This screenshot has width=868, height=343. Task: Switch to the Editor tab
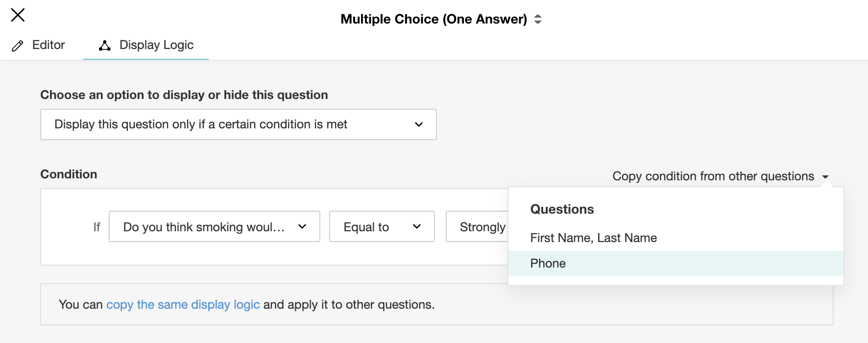tap(48, 45)
